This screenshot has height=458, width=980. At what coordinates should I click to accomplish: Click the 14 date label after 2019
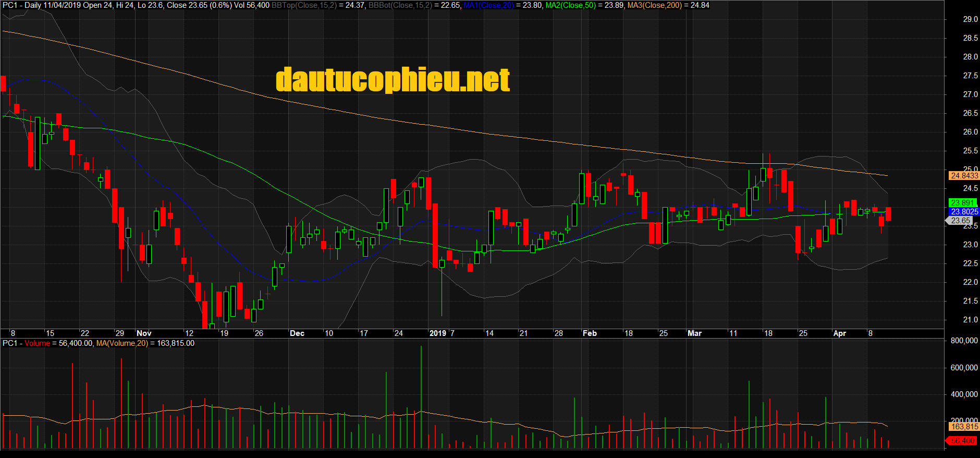coord(489,333)
